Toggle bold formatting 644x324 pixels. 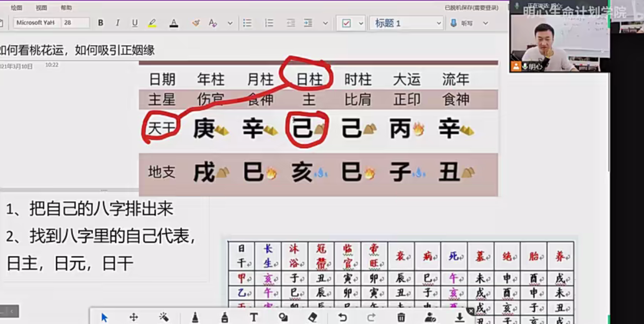pos(101,23)
